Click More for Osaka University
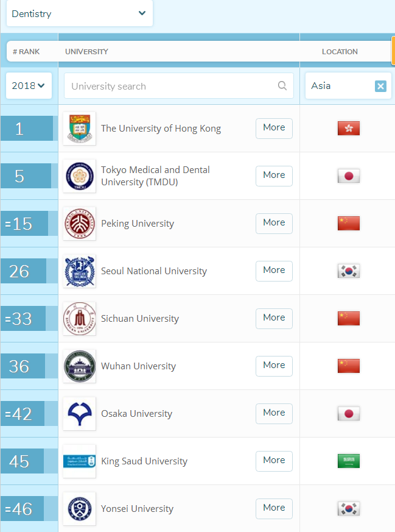The width and height of the screenshot is (395, 532). (274, 413)
